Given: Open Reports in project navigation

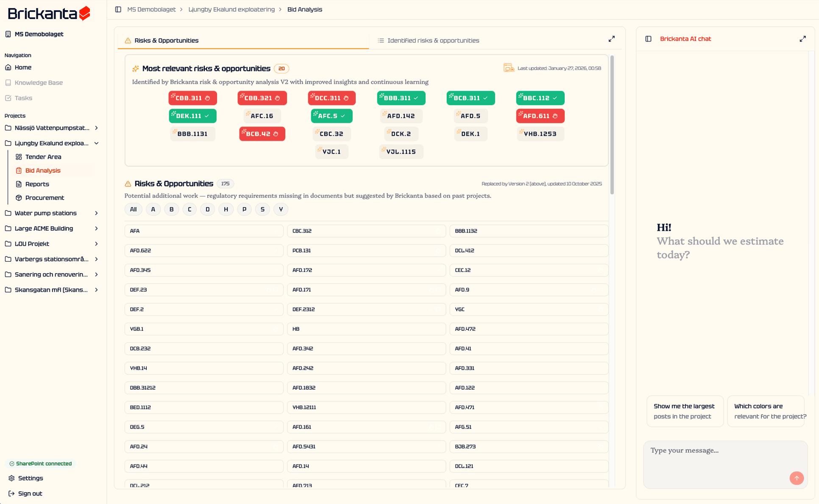Looking at the screenshot, I should tap(37, 184).
